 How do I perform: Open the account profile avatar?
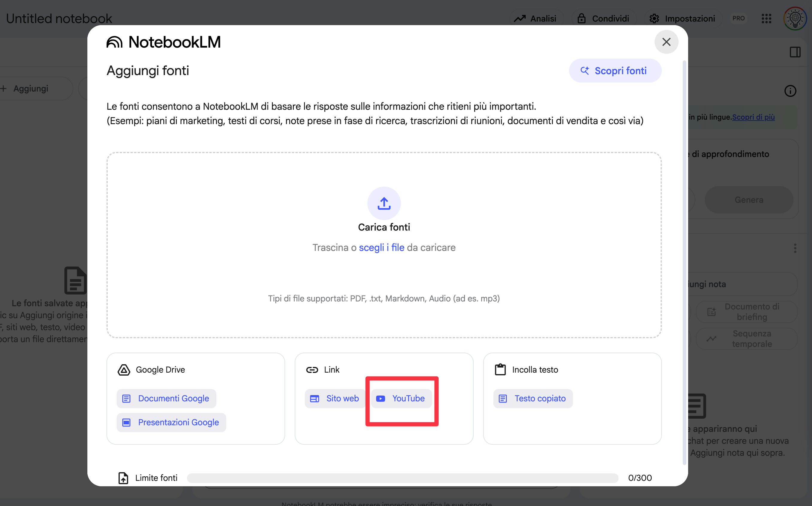795,19
